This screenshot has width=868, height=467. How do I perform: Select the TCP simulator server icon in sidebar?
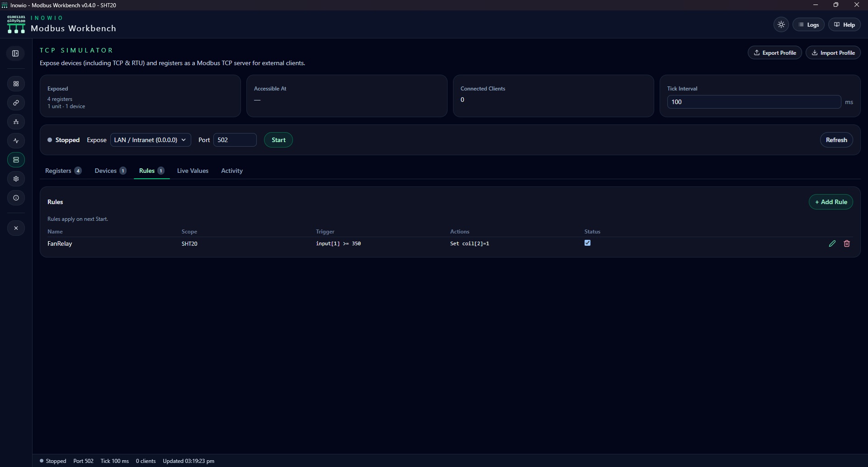[16, 160]
